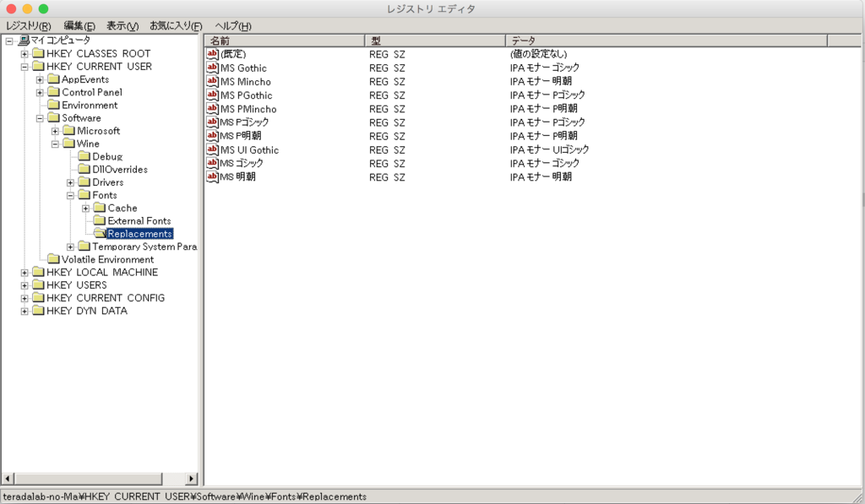Click the DllOverrides folder icon
Screen dimensions: 865x504
(84, 170)
